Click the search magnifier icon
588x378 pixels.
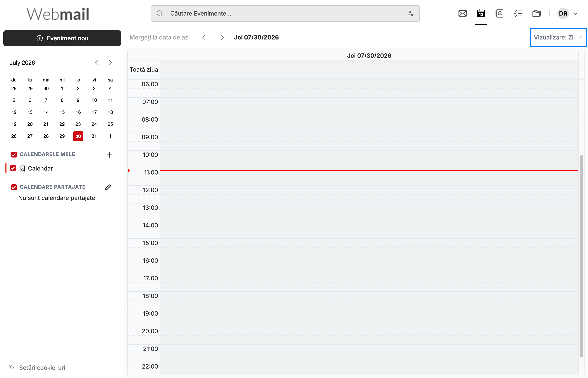160,13
